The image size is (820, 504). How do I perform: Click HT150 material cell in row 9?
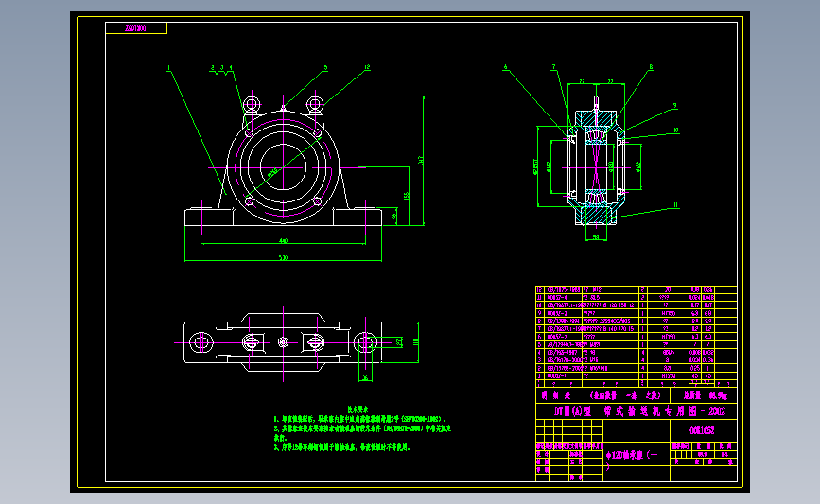[669, 313]
